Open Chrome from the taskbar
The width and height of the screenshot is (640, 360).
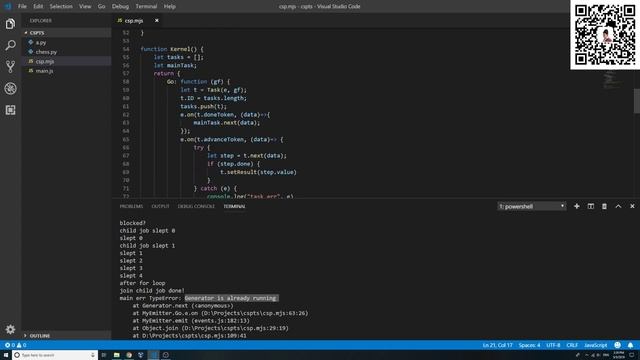click(129, 355)
